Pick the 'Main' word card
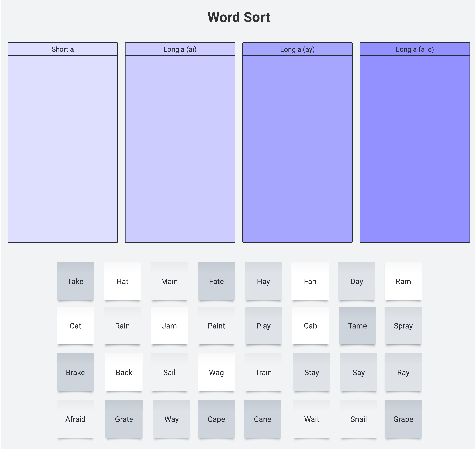This screenshot has width=476, height=449. point(169,281)
